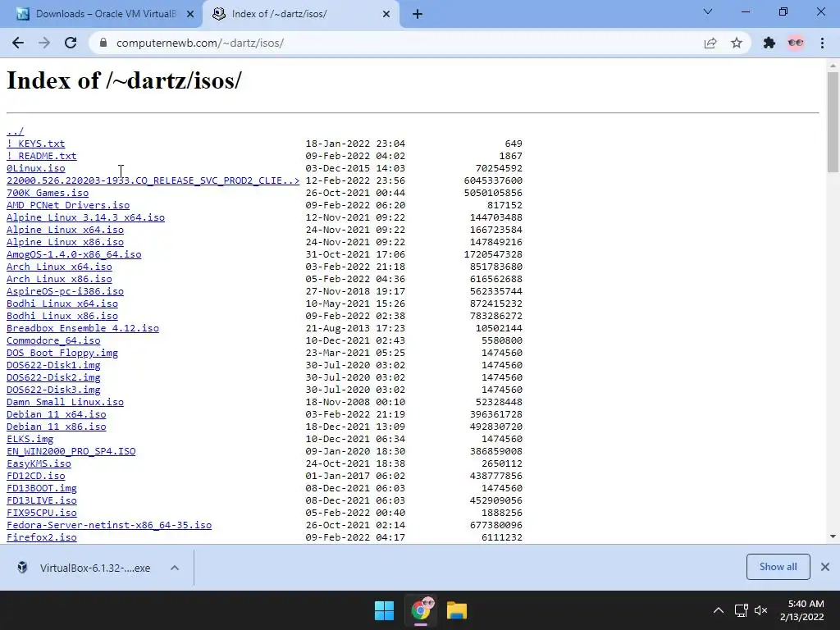Download 0Linux.iso
The height and width of the screenshot is (630, 840).
[x=35, y=168]
